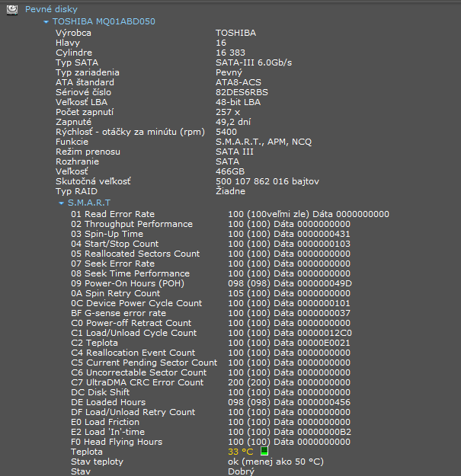
Task: Select the 07 Seek Error Rate attribute
Action: [x=113, y=264]
